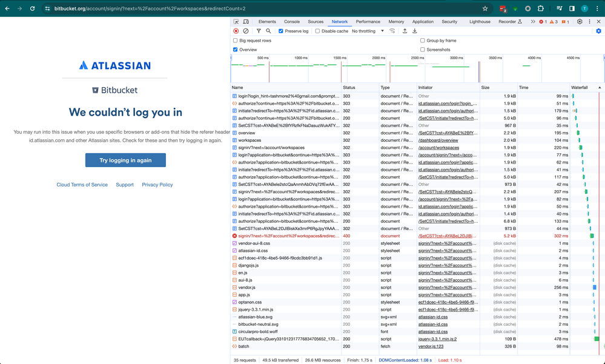Open the Recorder tab
605x364 pixels.
[510, 22]
